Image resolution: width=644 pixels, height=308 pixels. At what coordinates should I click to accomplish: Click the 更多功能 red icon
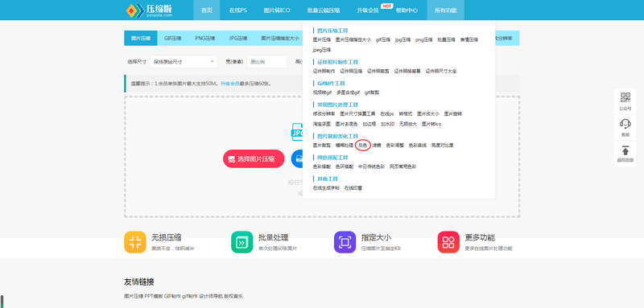click(448, 242)
